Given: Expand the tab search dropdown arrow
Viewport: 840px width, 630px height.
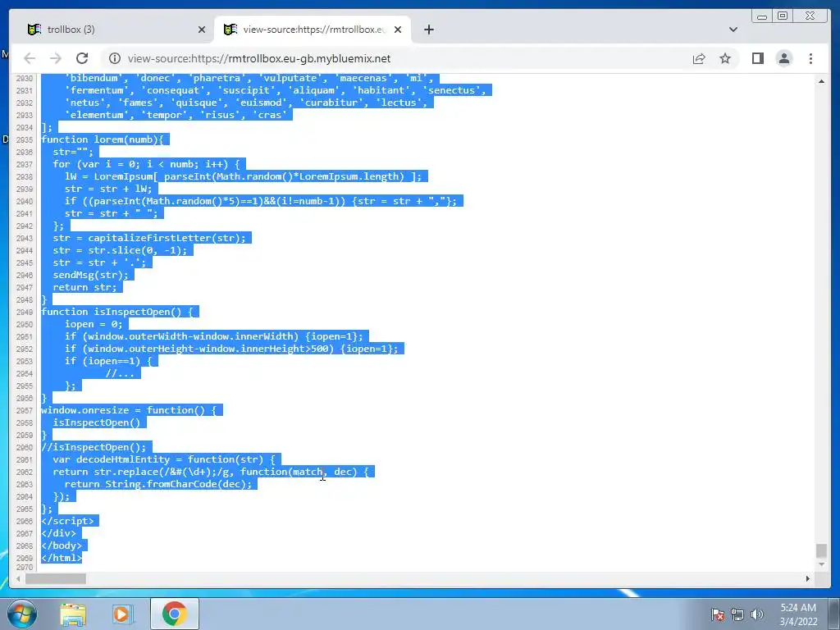Looking at the screenshot, I should click(x=733, y=30).
